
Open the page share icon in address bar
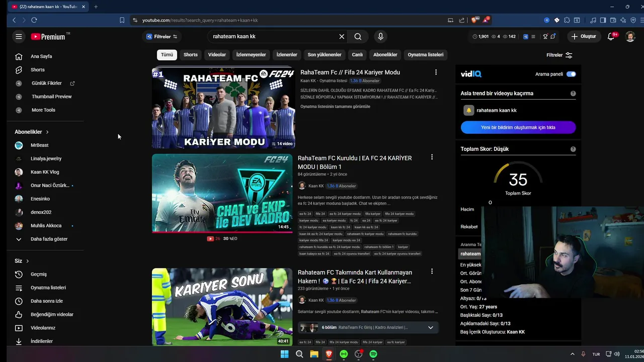pos(461,20)
